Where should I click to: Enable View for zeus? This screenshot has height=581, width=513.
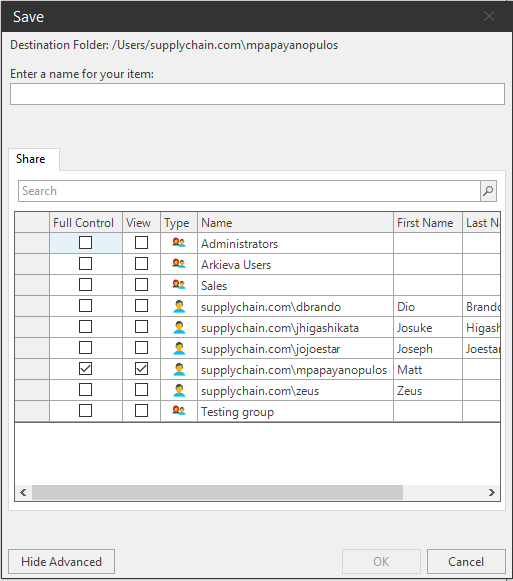click(141, 390)
